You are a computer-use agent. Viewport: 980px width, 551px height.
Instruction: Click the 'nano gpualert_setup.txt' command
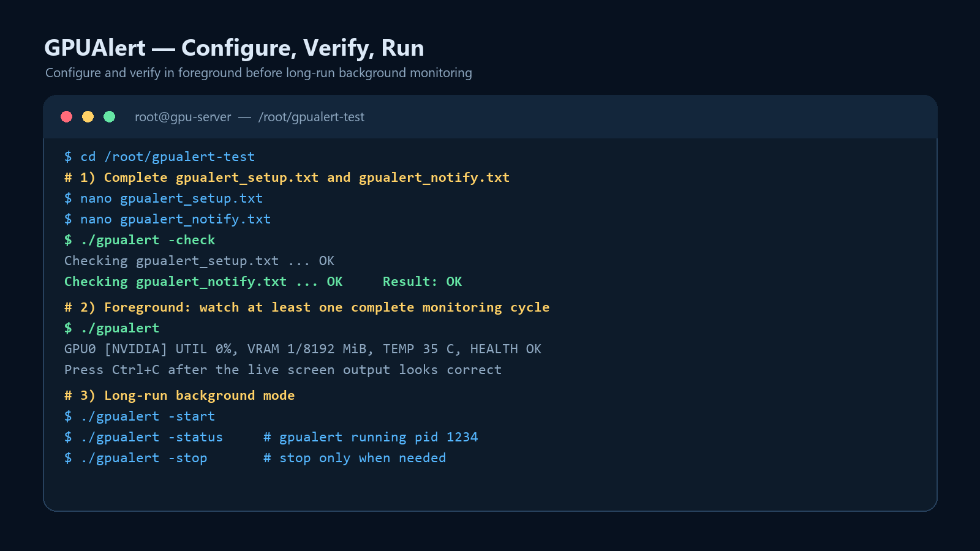coord(164,198)
